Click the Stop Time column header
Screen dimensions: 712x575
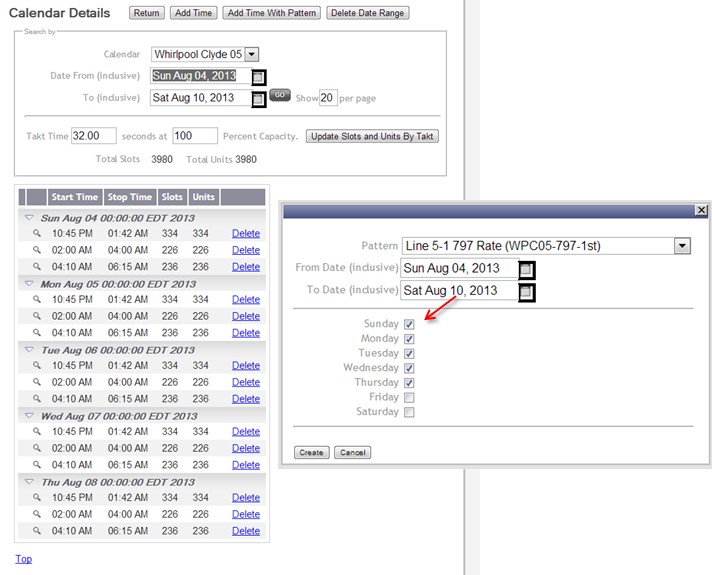130,197
